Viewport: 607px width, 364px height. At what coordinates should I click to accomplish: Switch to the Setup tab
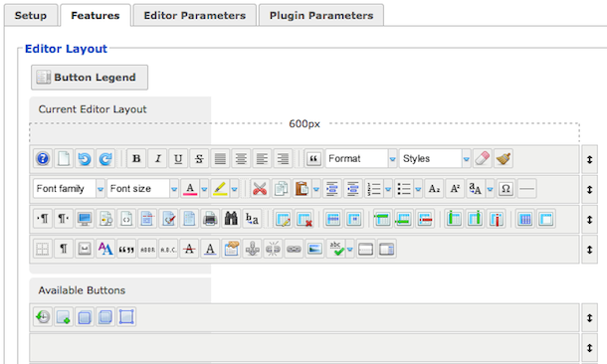click(31, 16)
